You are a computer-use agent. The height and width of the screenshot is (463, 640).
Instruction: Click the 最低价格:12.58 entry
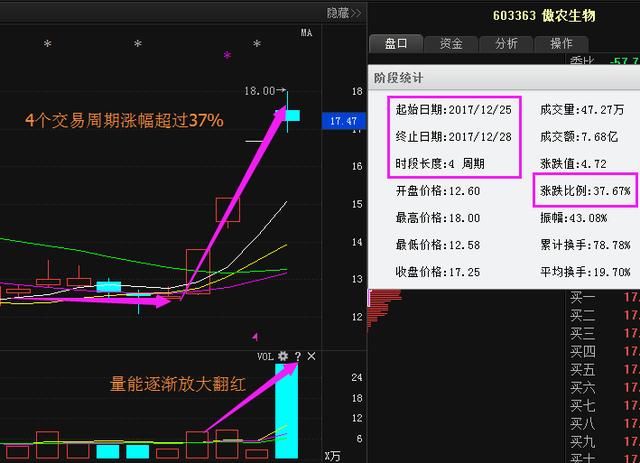coord(437,245)
